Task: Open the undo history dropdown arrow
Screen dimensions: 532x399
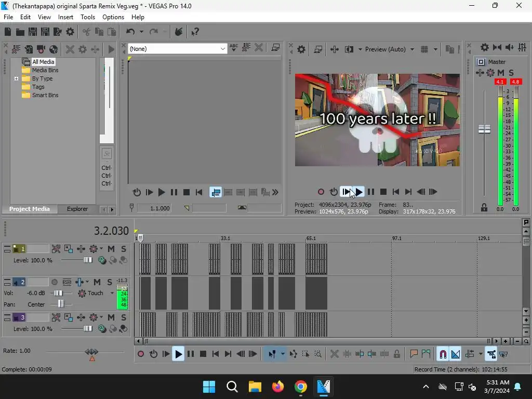Action: pos(141,32)
